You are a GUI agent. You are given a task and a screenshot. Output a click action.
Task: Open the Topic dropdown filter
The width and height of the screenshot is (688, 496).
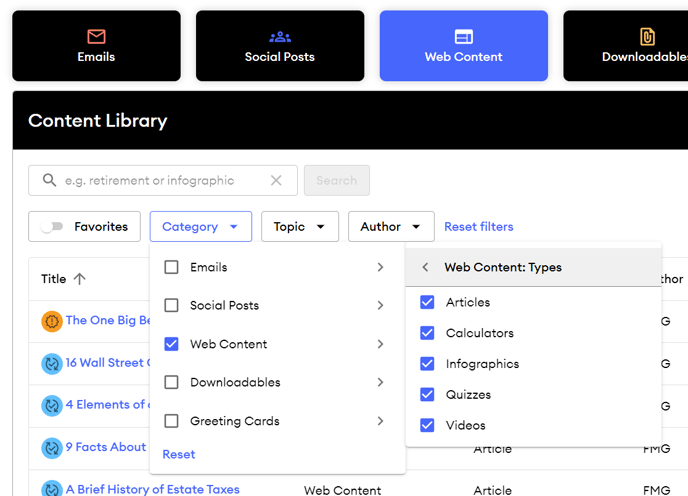[299, 227]
